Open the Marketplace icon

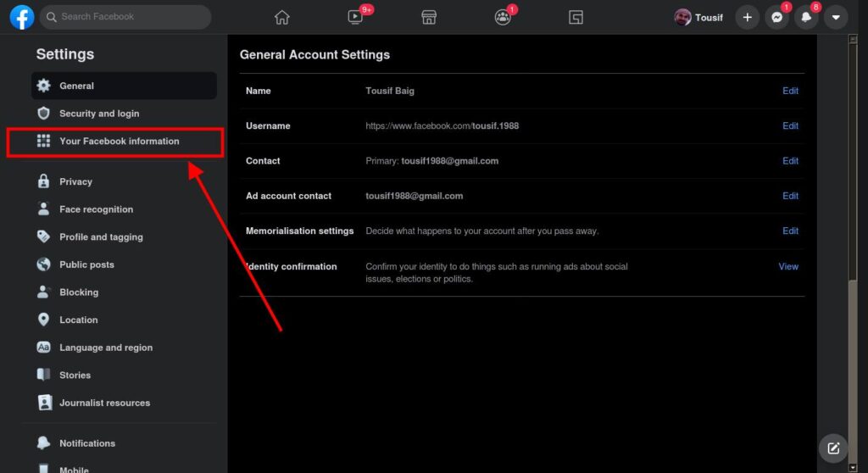click(x=429, y=17)
